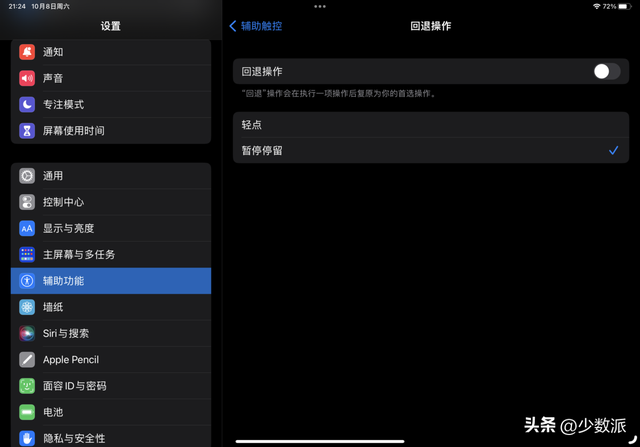This screenshot has width=640, height=447.
Task: Tap the Sounds speaker icon
Action: pos(27,78)
